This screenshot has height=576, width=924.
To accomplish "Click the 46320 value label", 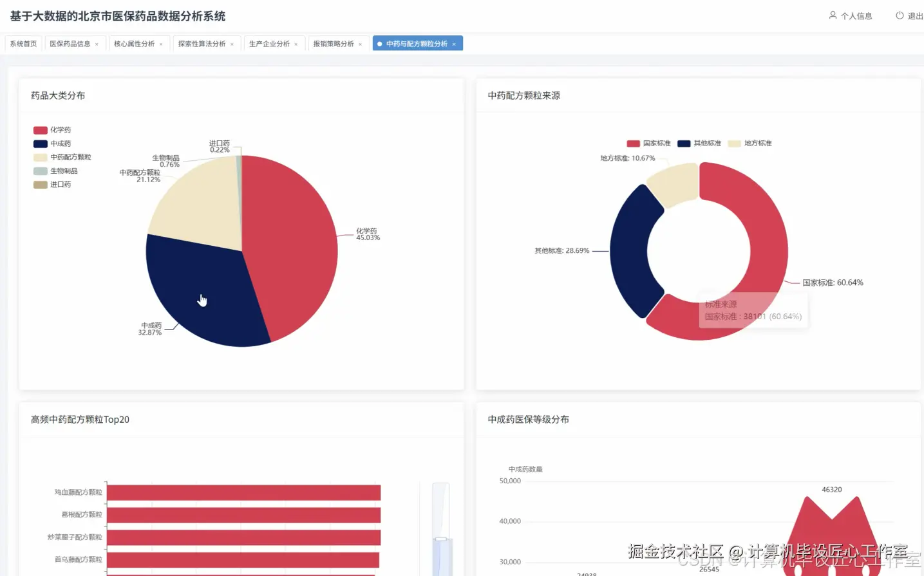I will point(832,490).
